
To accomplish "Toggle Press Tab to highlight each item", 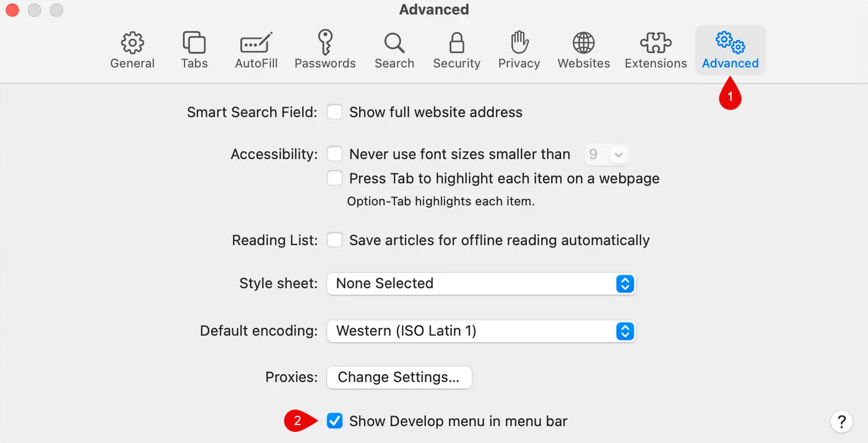I will 335,178.
